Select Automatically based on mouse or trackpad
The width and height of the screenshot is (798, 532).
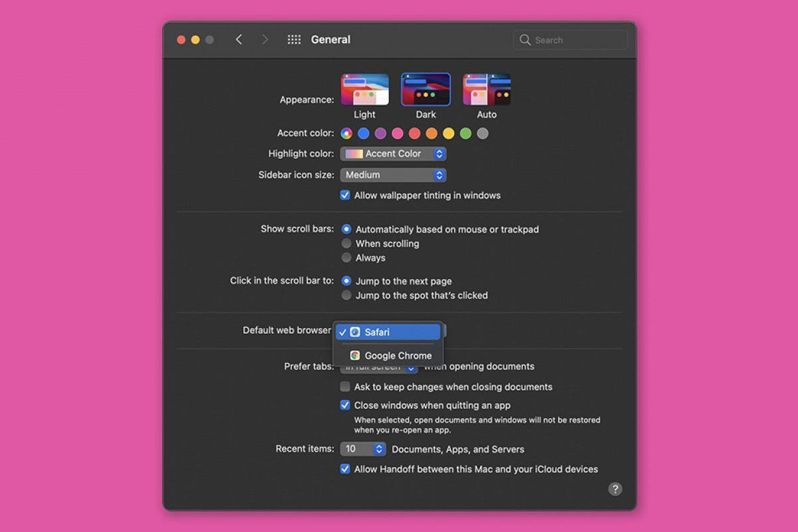[346, 229]
